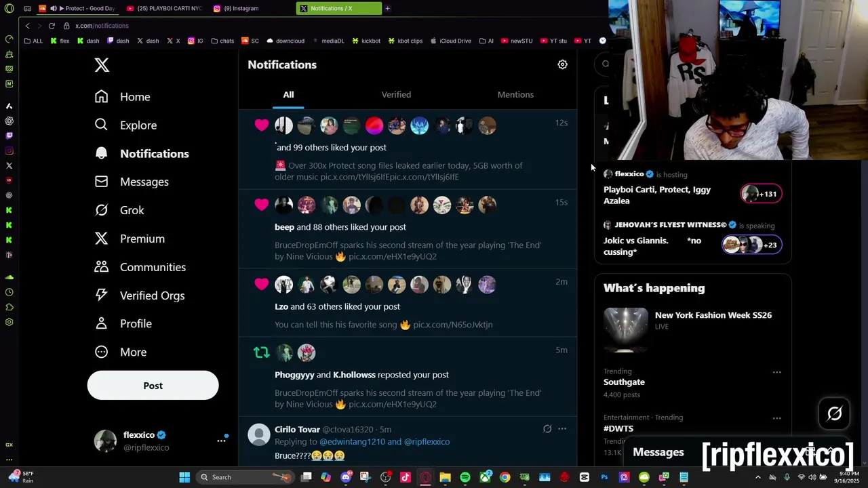Open the YT stu bookmark
Image resolution: width=868 pixels, height=488 pixels.
(x=553, y=41)
